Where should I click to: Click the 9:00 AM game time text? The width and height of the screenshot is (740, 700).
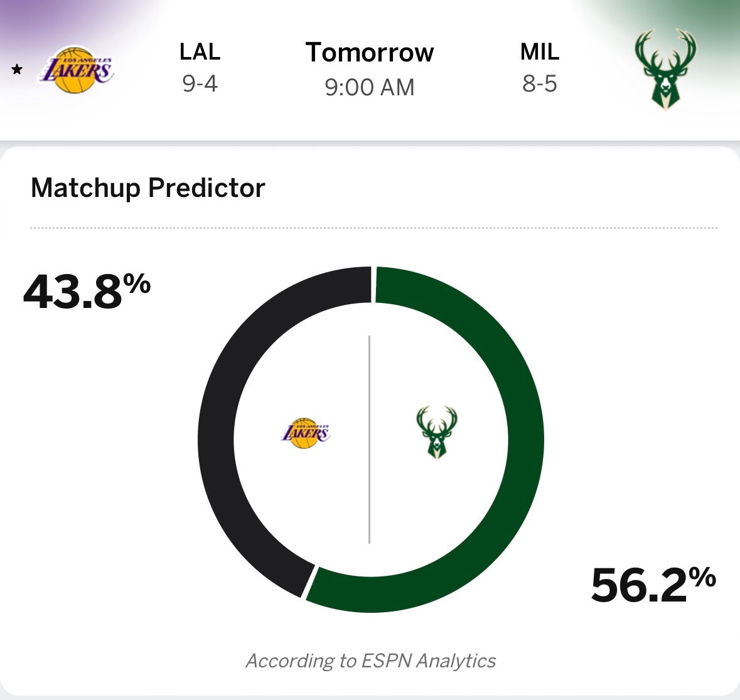[369, 87]
